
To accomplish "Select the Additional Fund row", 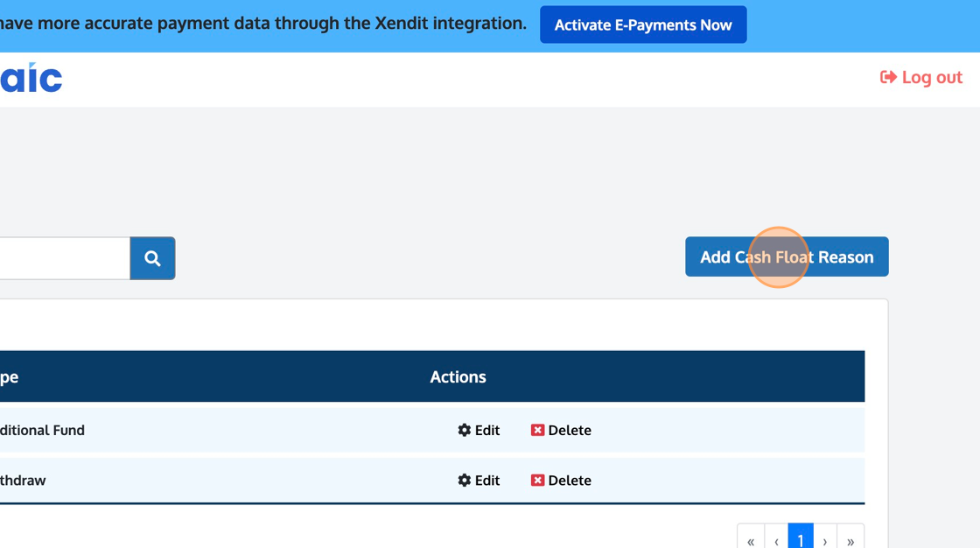I will point(219,430).
